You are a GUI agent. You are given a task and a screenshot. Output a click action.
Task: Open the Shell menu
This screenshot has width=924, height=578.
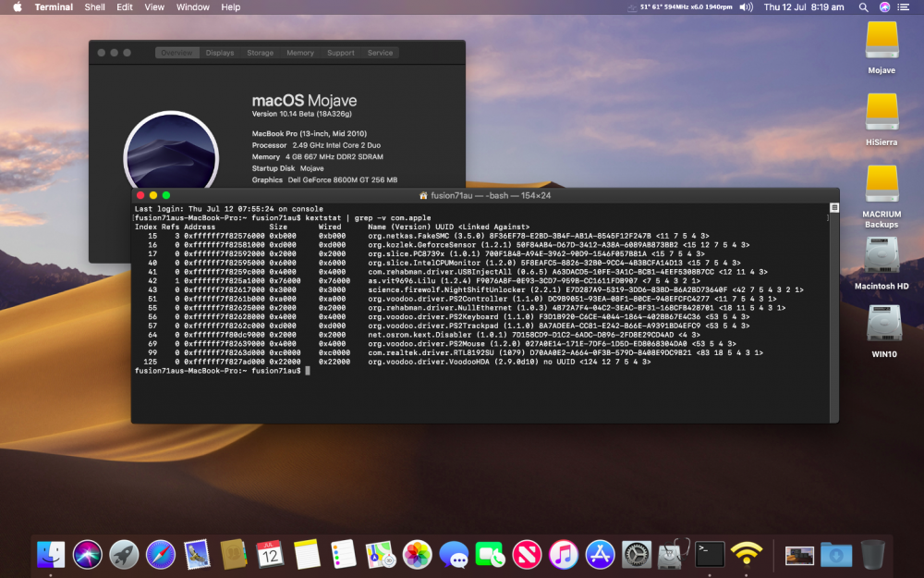pyautogui.click(x=94, y=7)
